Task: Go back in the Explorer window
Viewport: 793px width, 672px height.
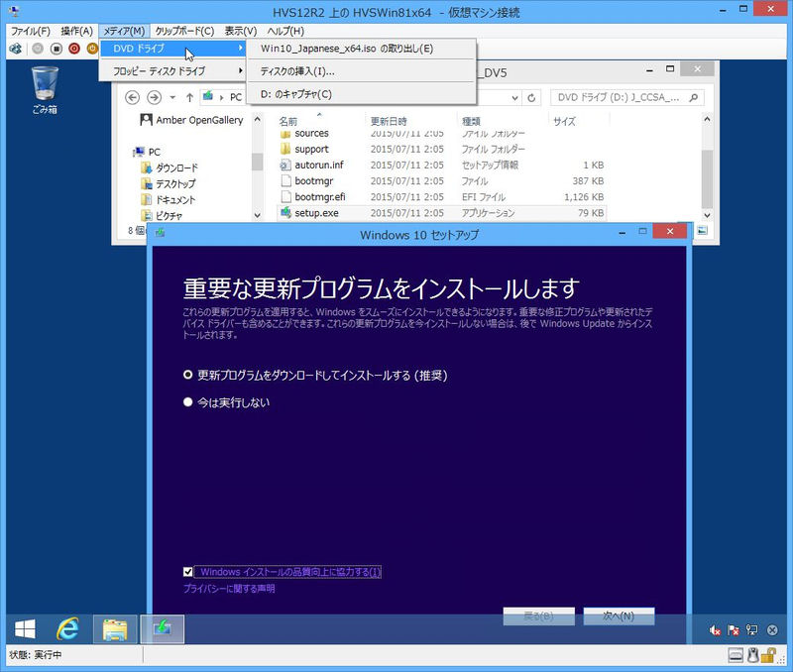Action: [132, 97]
